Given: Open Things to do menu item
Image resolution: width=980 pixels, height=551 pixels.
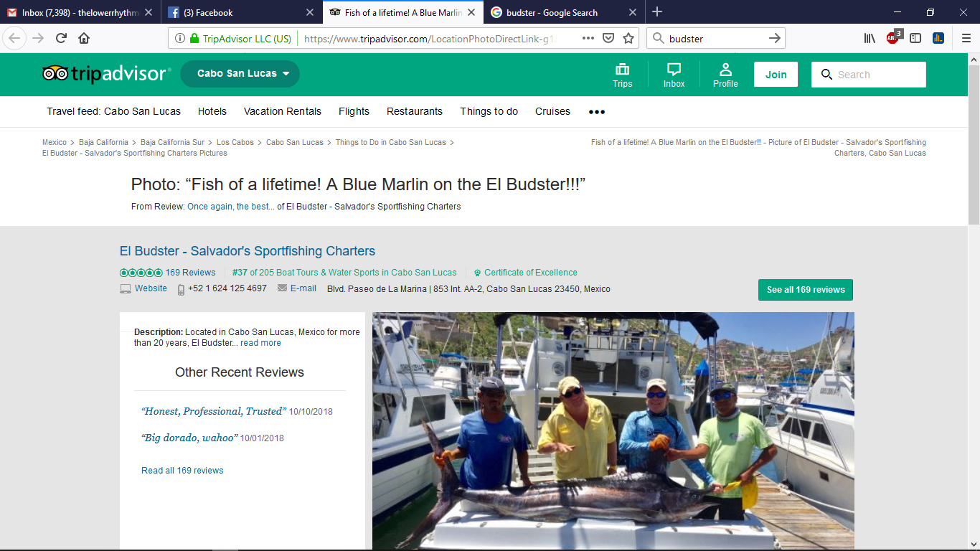Looking at the screenshot, I should pyautogui.click(x=489, y=111).
